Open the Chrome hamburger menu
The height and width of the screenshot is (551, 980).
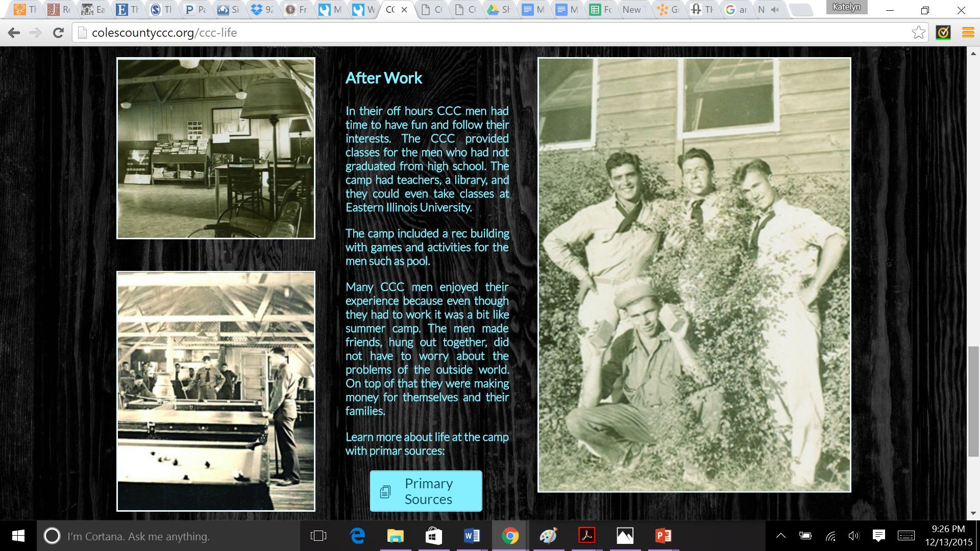click(x=968, y=33)
